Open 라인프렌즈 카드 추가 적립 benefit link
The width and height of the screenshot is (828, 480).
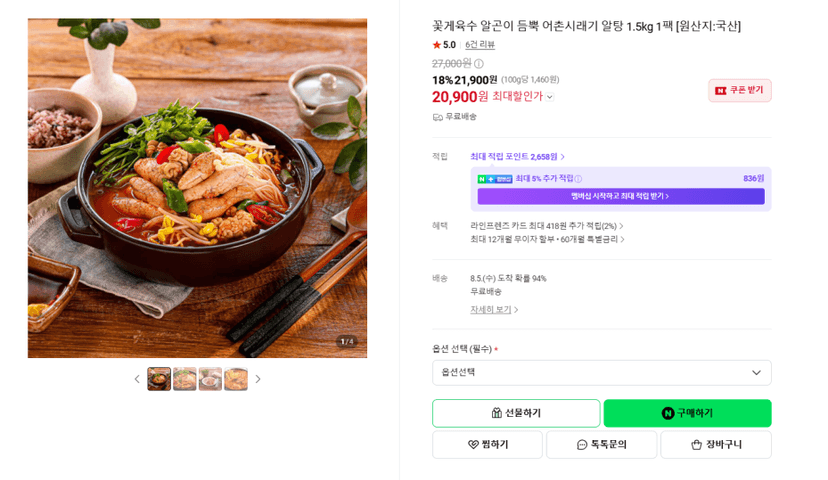[547, 226]
